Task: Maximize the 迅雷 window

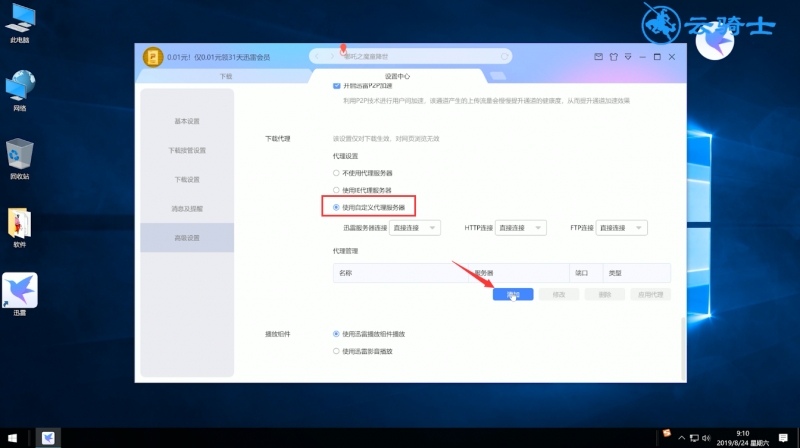Action: [x=657, y=57]
